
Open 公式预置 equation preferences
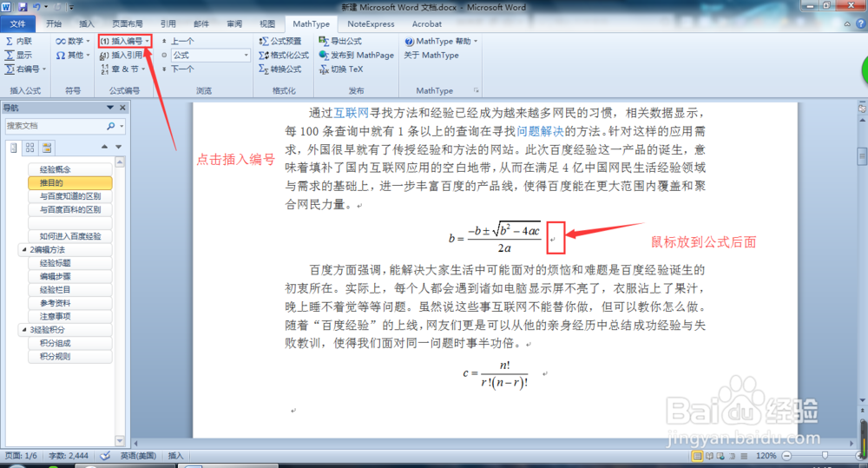280,41
